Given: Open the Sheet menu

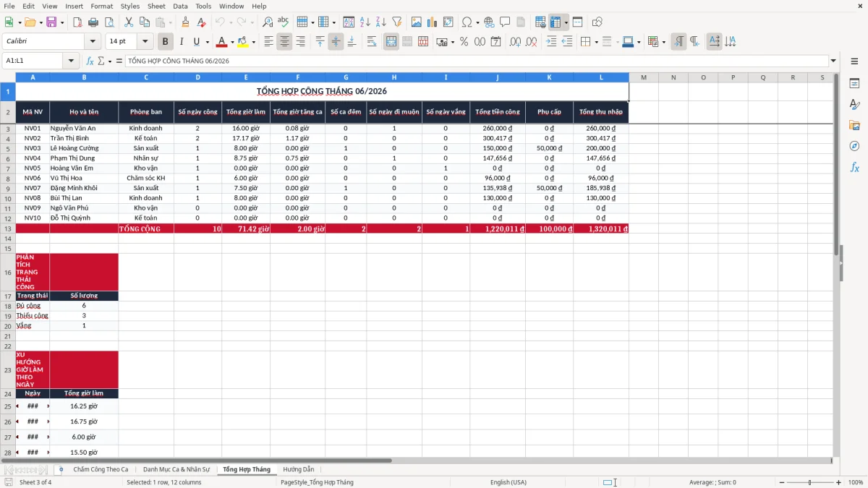Looking at the screenshot, I should click(156, 6).
